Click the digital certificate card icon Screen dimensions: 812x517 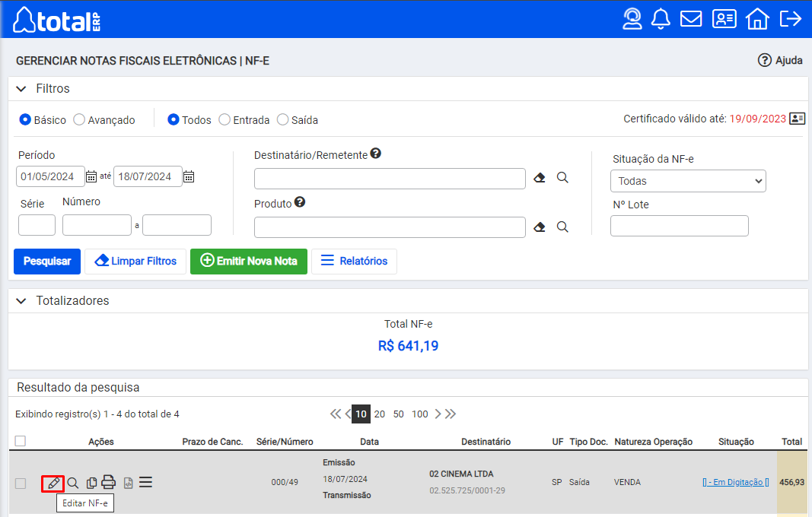797,119
